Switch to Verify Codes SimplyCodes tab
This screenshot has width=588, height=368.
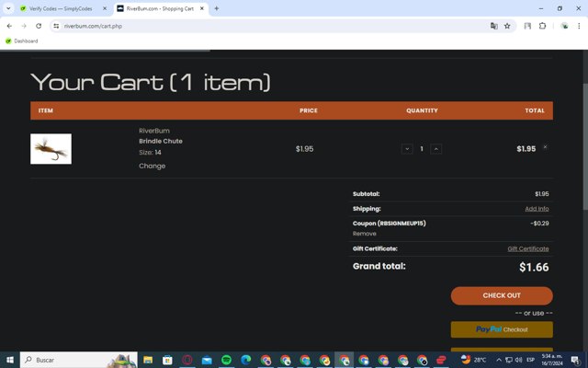[x=60, y=8]
